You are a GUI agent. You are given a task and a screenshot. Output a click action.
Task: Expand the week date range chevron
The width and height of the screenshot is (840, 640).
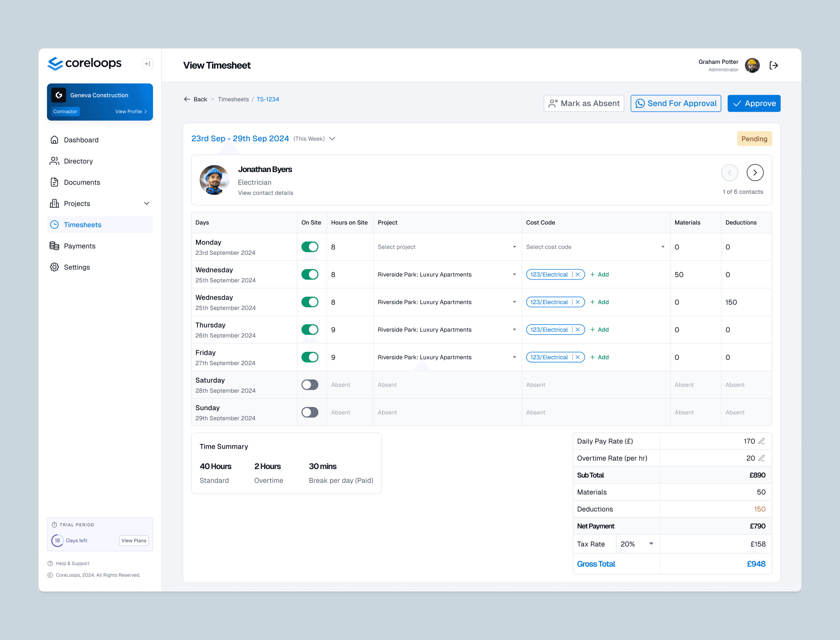pyautogui.click(x=332, y=139)
